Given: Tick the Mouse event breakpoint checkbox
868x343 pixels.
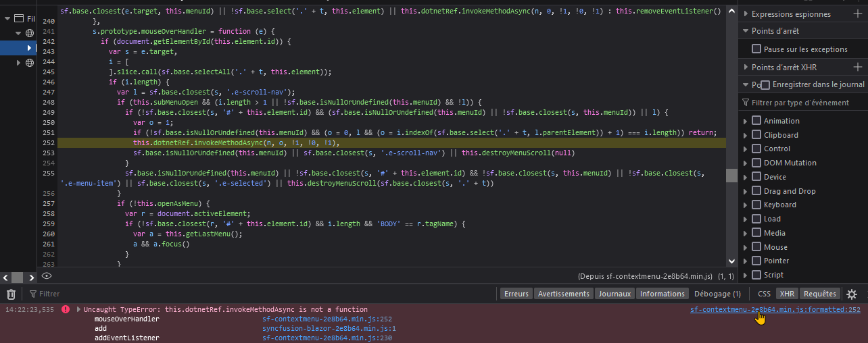Looking at the screenshot, I should (x=756, y=247).
